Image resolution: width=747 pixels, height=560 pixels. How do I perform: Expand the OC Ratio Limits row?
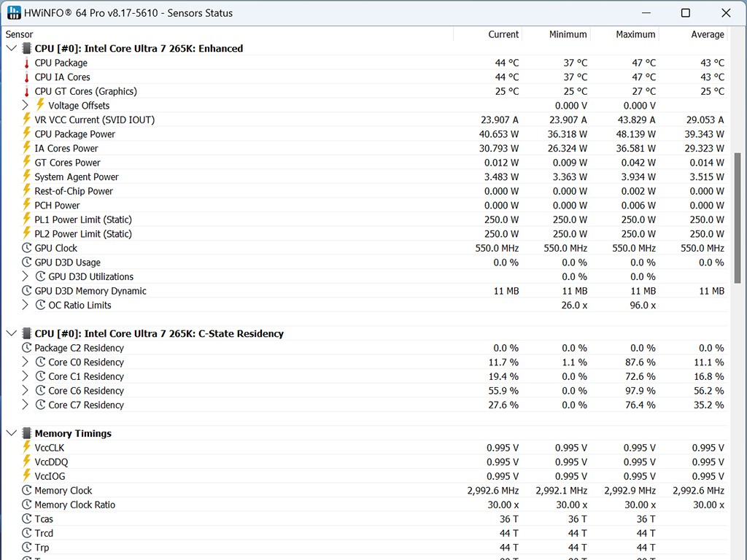point(25,305)
